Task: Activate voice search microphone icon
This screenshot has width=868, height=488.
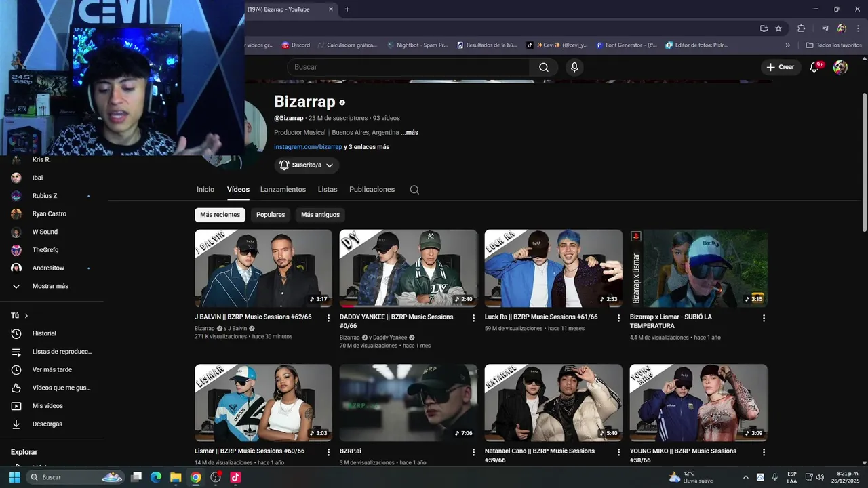Action: [574, 67]
